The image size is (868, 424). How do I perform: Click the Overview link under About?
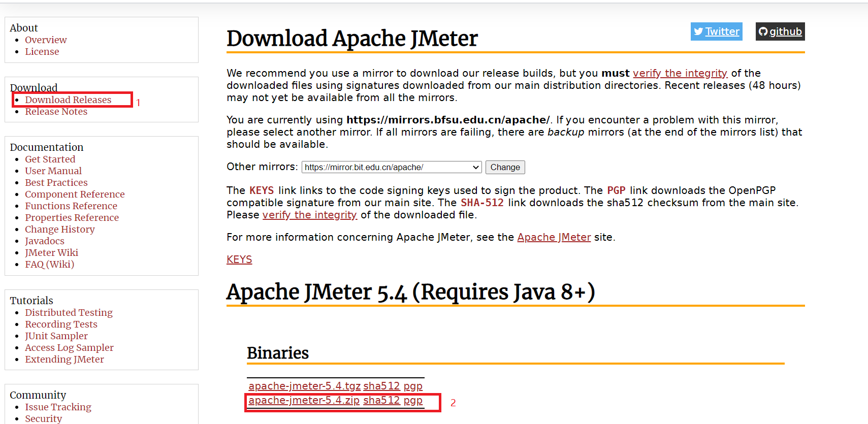(46, 40)
